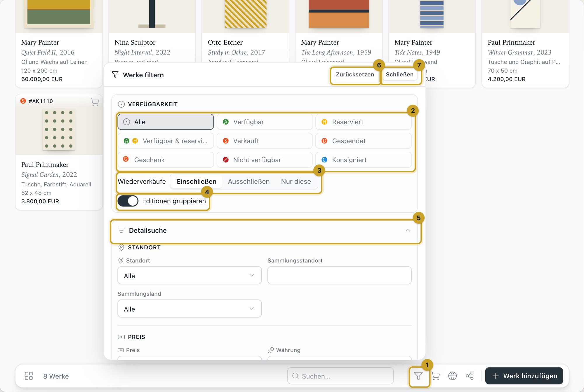Click the Suchen search field
The width and height of the screenshot is (584, 392).
[x=340, y=376]
